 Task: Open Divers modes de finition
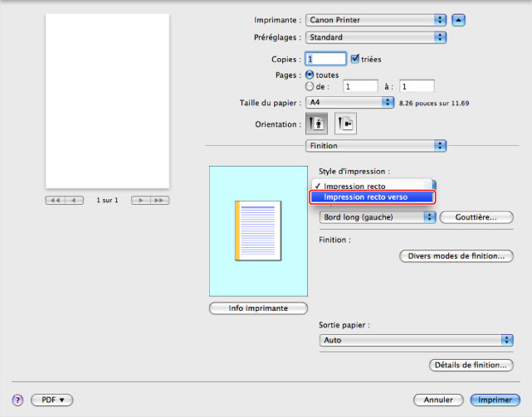(x=456, y=256)
